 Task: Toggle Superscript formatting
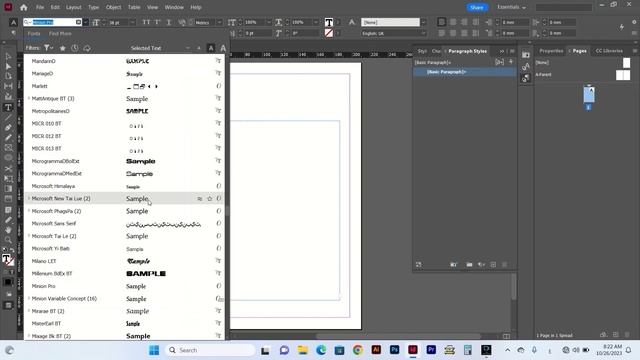[157, 22]
